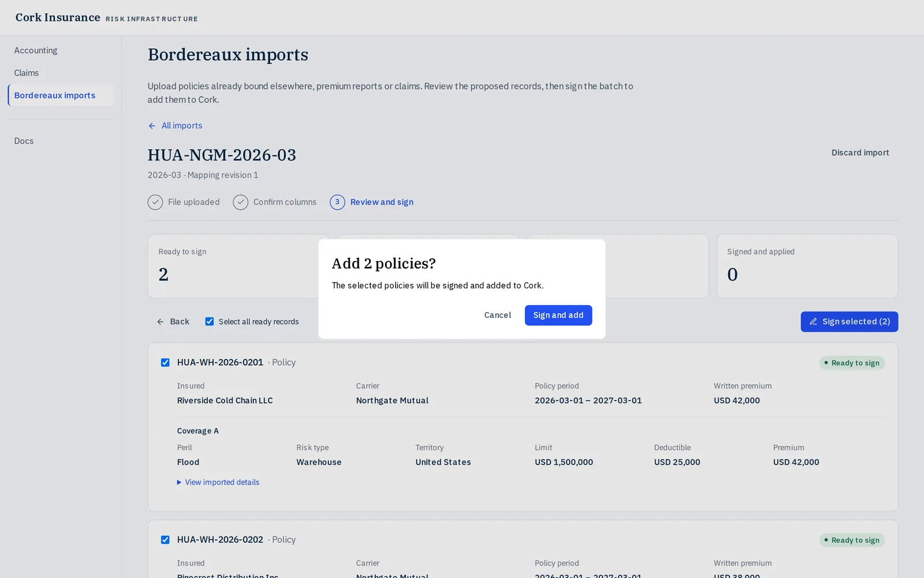Click the Coverage A label
This screenshot has height=578, width=924.
198,431
